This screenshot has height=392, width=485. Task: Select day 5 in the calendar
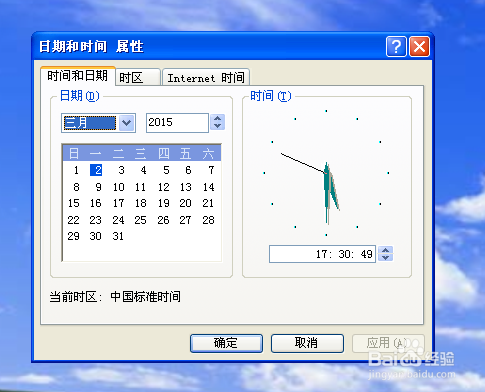pos(166,170)
